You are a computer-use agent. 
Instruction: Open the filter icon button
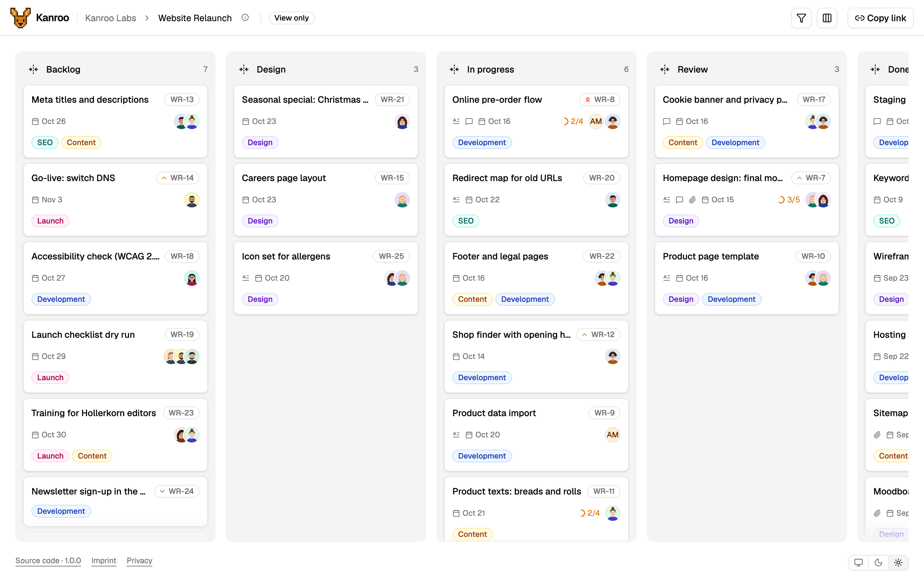click(x=801, y=18)
